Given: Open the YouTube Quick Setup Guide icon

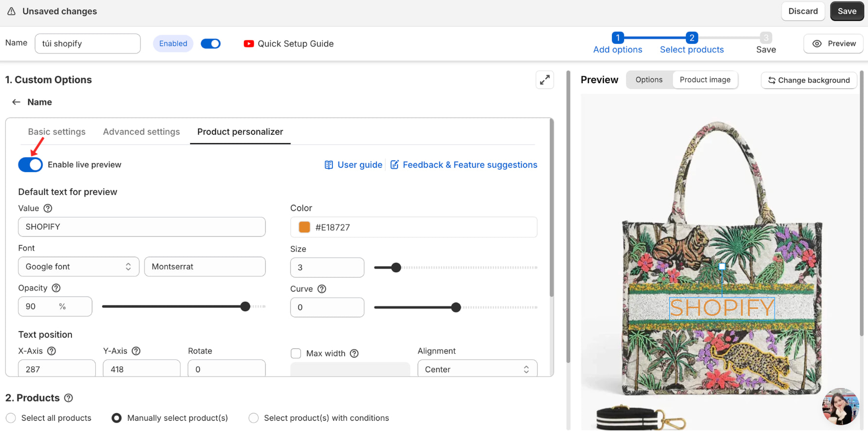Looking at the screenshot, I should [x=248, y=44].
